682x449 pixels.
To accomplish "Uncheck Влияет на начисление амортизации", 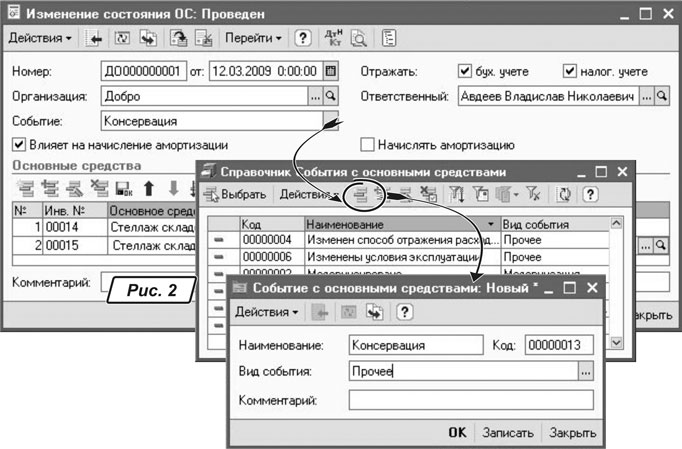I will (x=18, y=145).
